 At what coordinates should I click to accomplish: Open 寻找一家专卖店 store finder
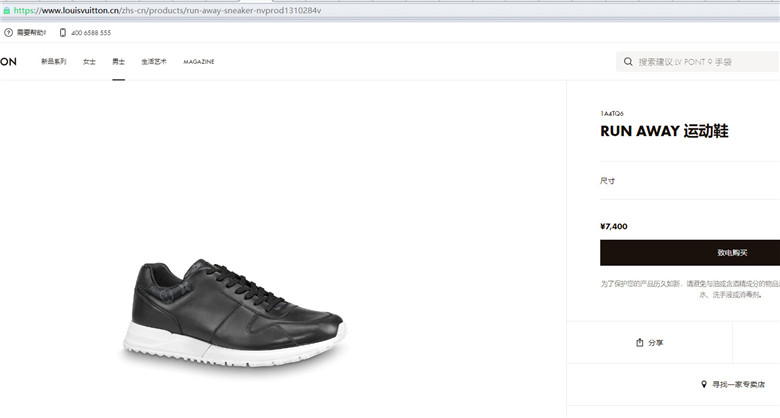(733, 384)
